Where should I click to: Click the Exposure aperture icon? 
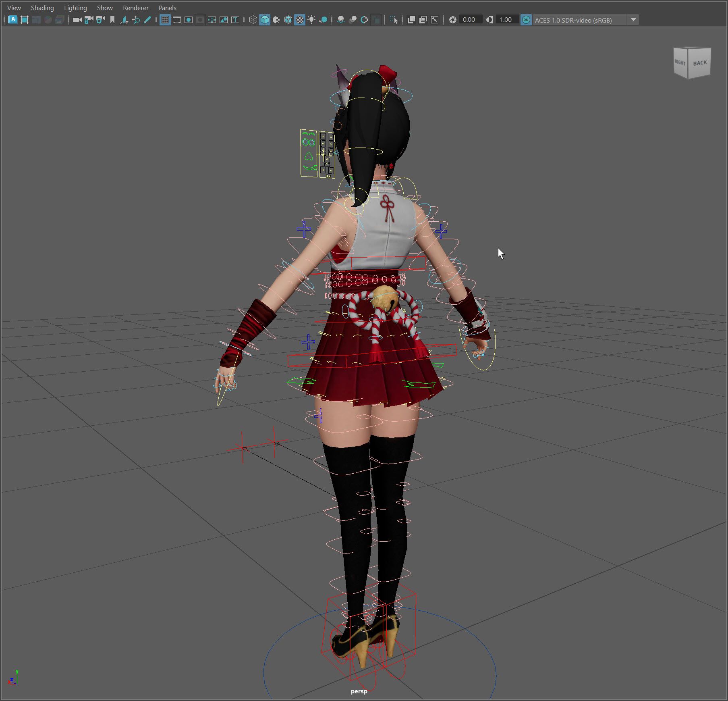pyautogui.click(x=453, y=20)
